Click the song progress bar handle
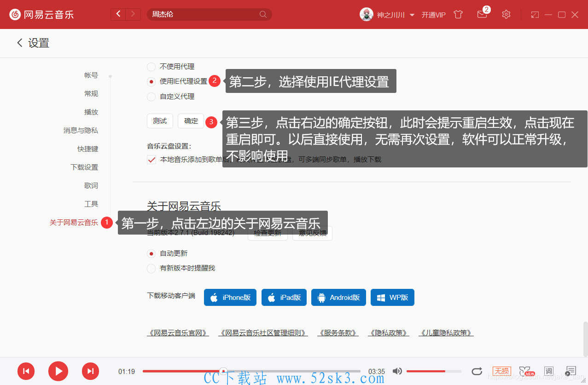588x385 pixels. pyautogui.click(x=223, y=371)
